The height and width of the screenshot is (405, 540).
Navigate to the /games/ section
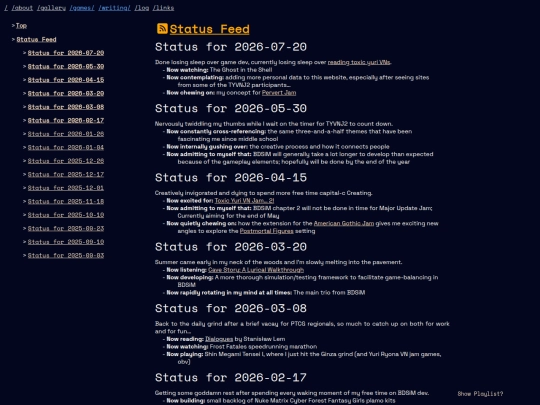(x=82, y=8)
